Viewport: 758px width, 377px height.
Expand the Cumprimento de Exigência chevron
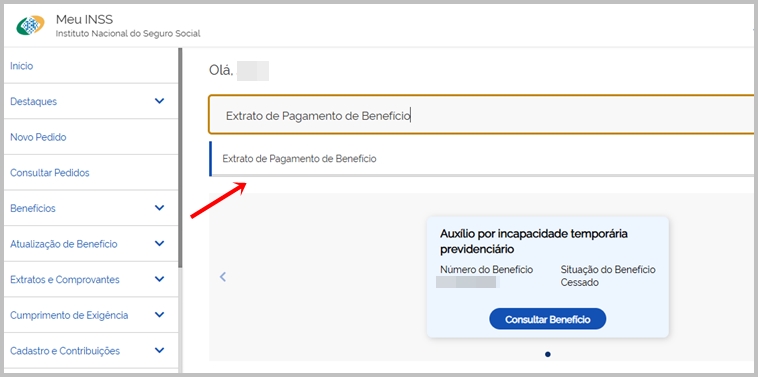(x=159, y=315)
